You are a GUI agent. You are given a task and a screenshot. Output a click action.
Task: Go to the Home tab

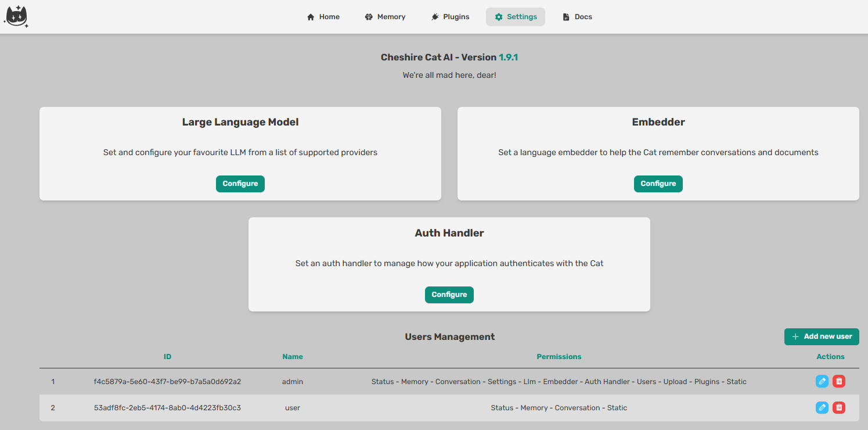click(x=323, y=17)
